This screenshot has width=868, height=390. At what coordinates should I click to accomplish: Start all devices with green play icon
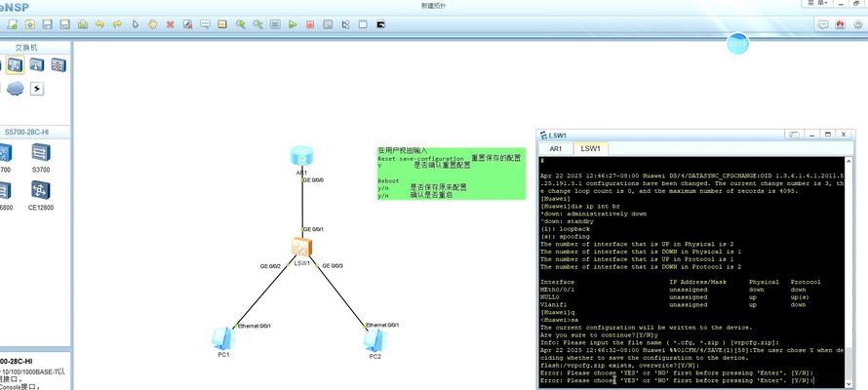(x=293, y=24)
